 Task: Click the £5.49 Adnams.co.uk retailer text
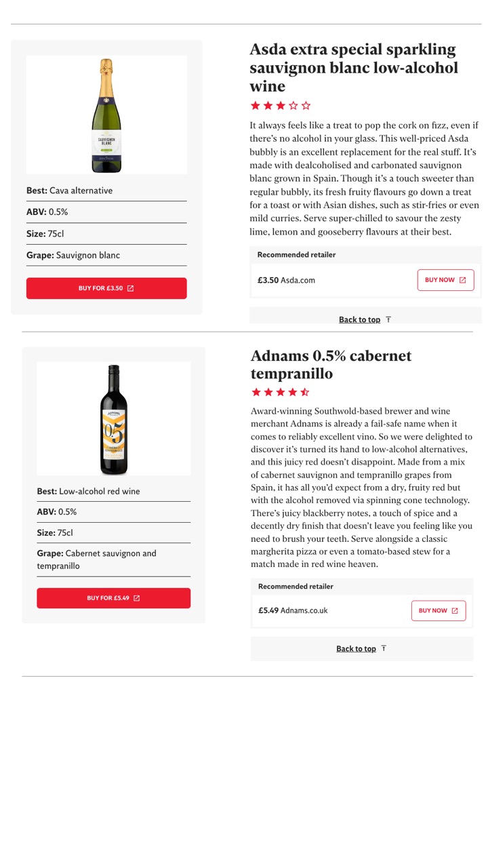tap(293, 610)
